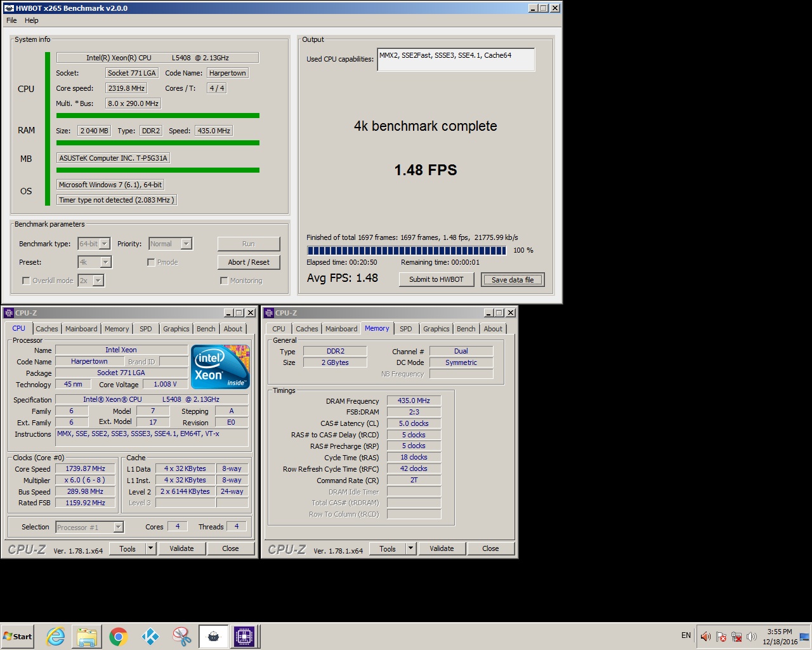Screen dimensions: 812x650
Task: Click the Core Speed value 1739.87 MHz
Action: [x=85, y=468]
